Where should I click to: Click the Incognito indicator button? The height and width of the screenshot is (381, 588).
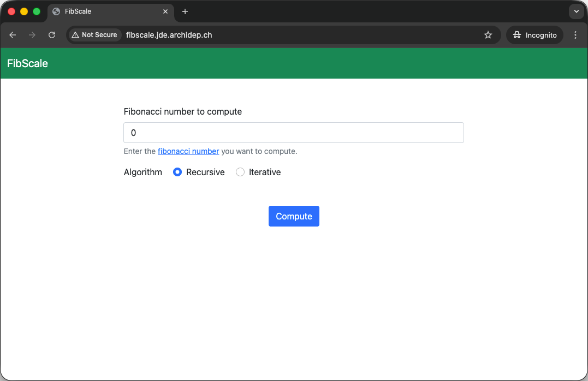click(534, 35)
